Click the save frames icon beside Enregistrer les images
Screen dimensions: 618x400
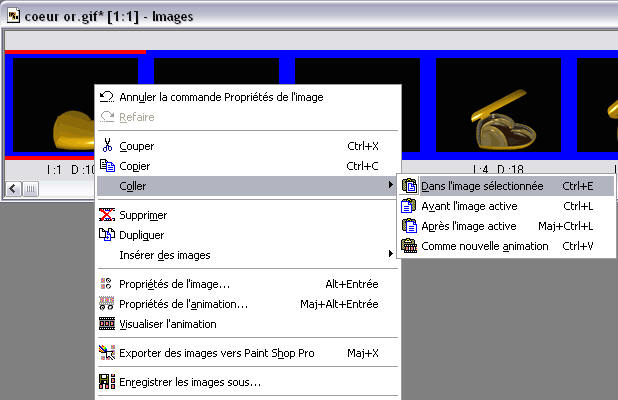(107, 382)
